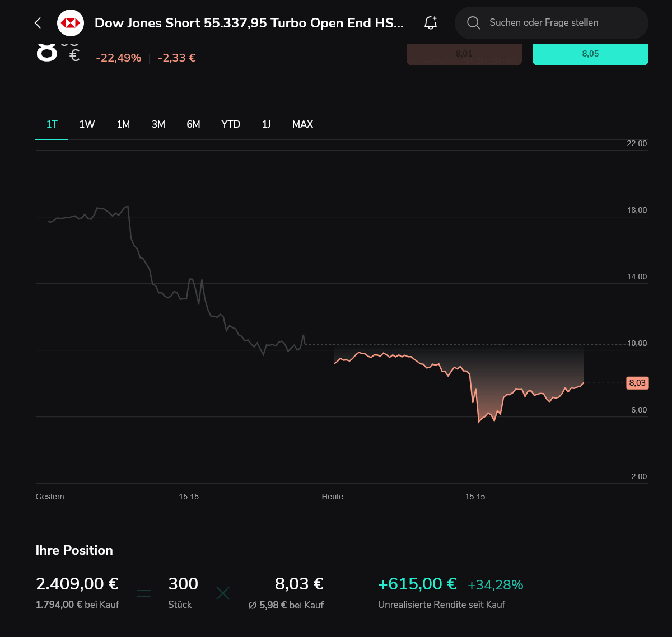Click the dimmed 8,01 sell button
Screen dimensions: 672x637
pos(464,54)
